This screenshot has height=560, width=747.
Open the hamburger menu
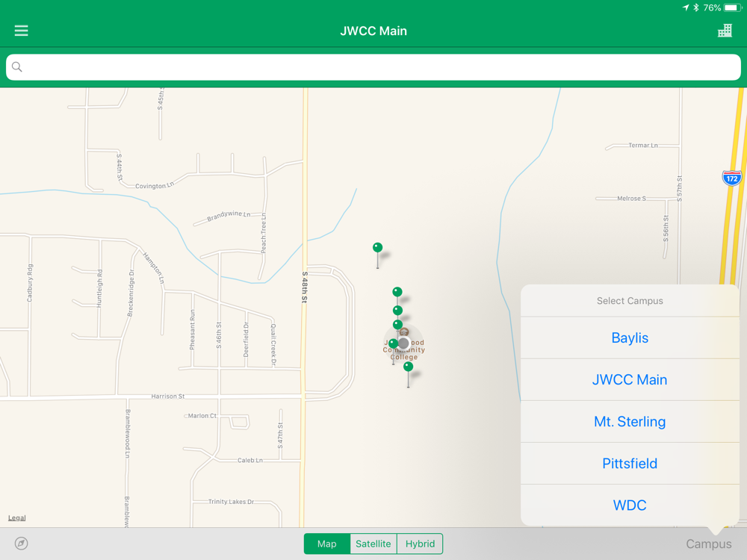point(21,31)
